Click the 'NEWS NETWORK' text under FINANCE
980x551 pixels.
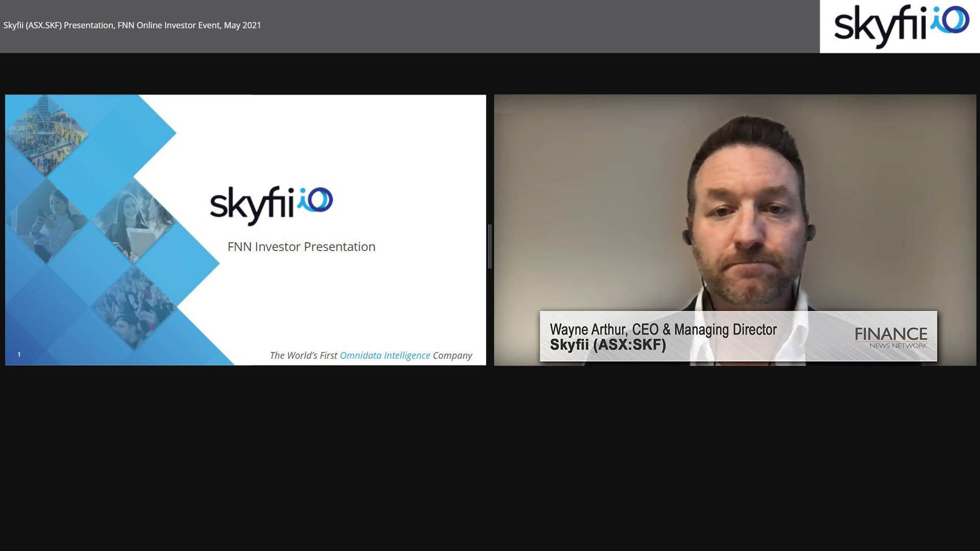click(x=898, y=346)
